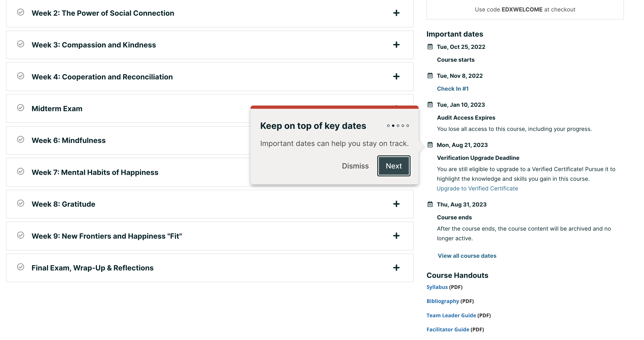Expand Week 8: Gratitude section with plus icon
The height and width of the screenshot is (340, 644).
point(396,204)
